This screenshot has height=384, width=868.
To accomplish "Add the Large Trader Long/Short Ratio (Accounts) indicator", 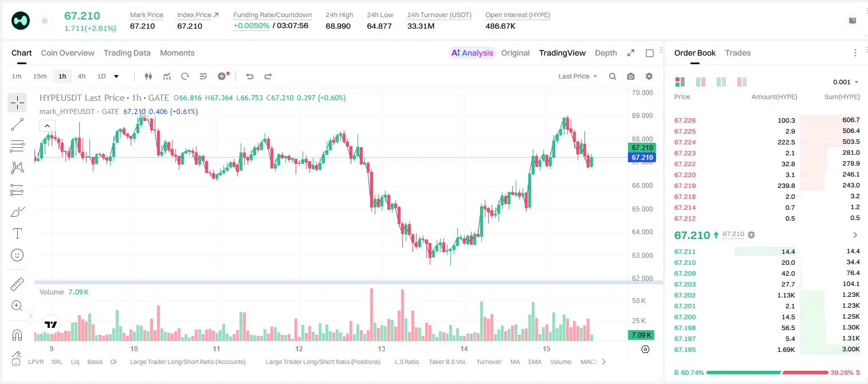I will (188, 362).
